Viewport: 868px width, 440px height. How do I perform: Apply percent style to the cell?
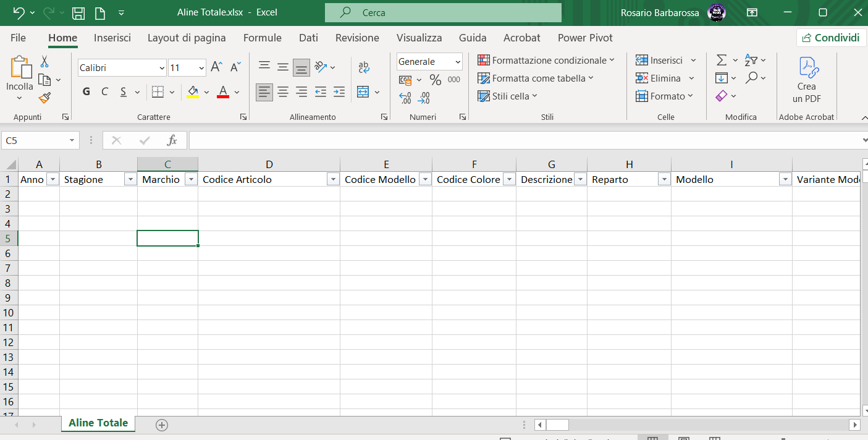pos(436,80)
